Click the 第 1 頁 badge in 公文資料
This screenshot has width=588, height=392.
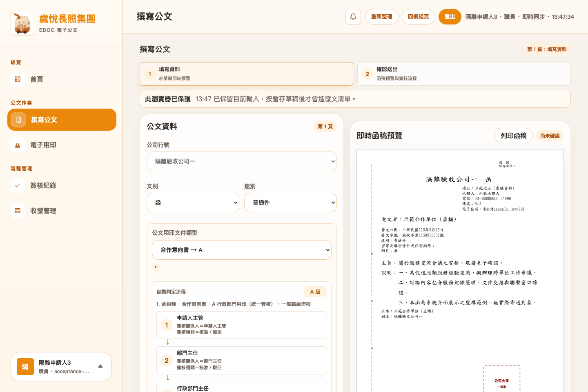(x=325, y=126)
